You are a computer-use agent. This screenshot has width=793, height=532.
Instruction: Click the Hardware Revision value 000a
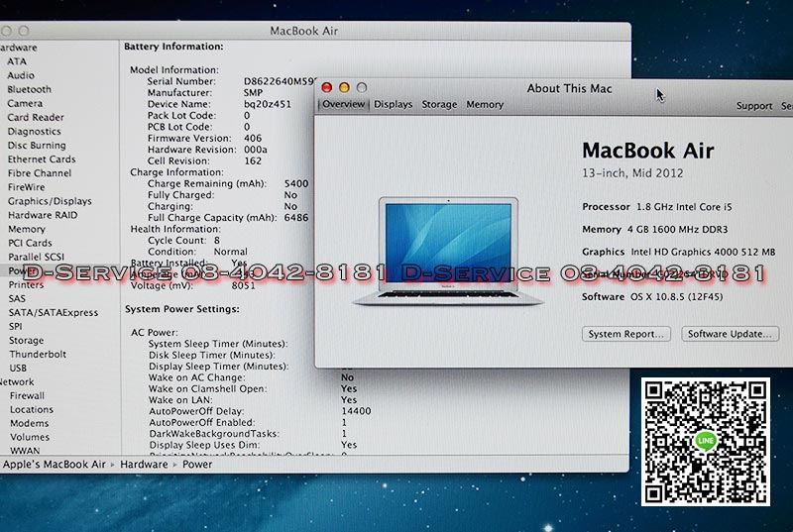pos(256,150)
